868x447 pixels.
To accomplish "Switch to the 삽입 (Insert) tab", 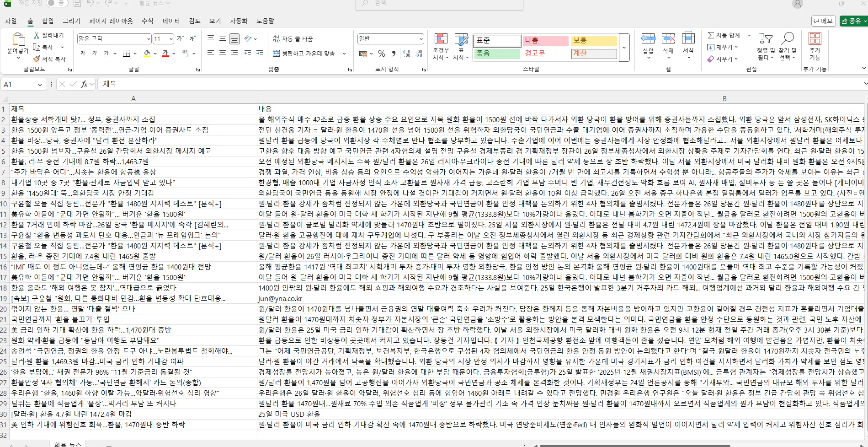I will coord(48,21).
